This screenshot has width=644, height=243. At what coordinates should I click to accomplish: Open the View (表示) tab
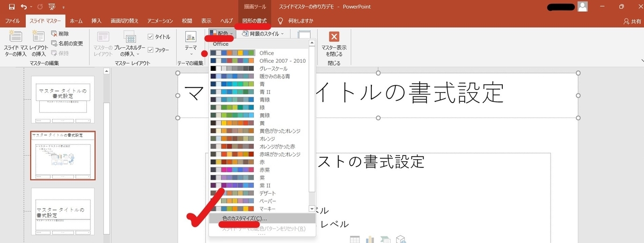point(206,21)
